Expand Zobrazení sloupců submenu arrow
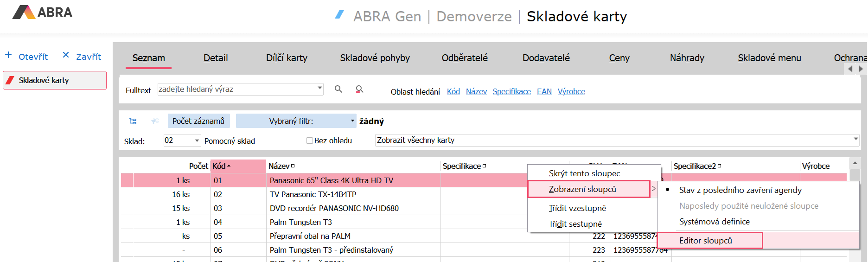868x262 pixels. click(654, 189)
